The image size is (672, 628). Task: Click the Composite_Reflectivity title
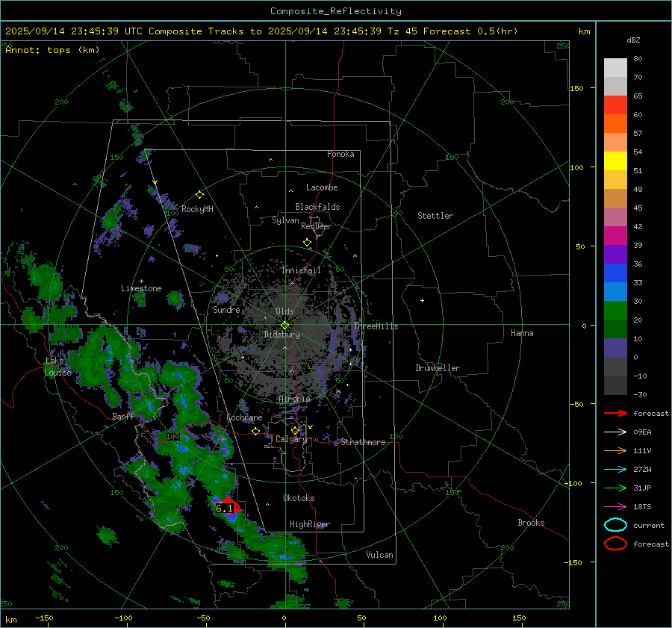coord(335,11)
